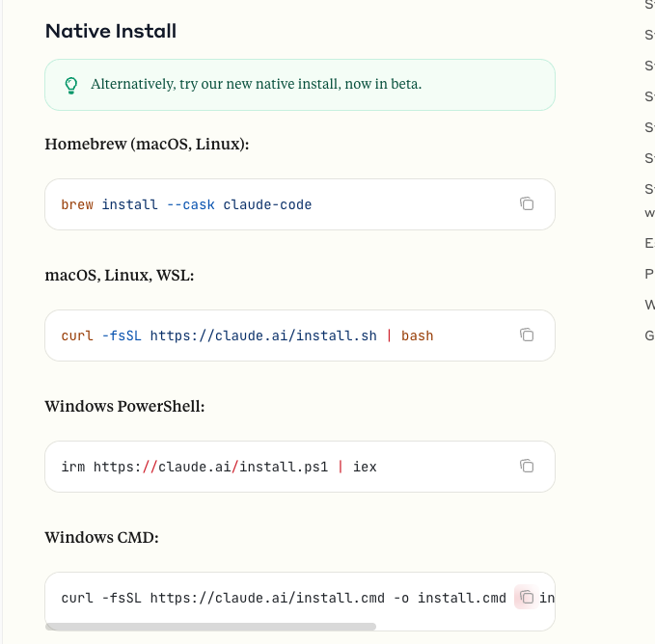This screenshot has height=644, width=655.
Task: Click the lightbulb tip icon
Action: 71,85
